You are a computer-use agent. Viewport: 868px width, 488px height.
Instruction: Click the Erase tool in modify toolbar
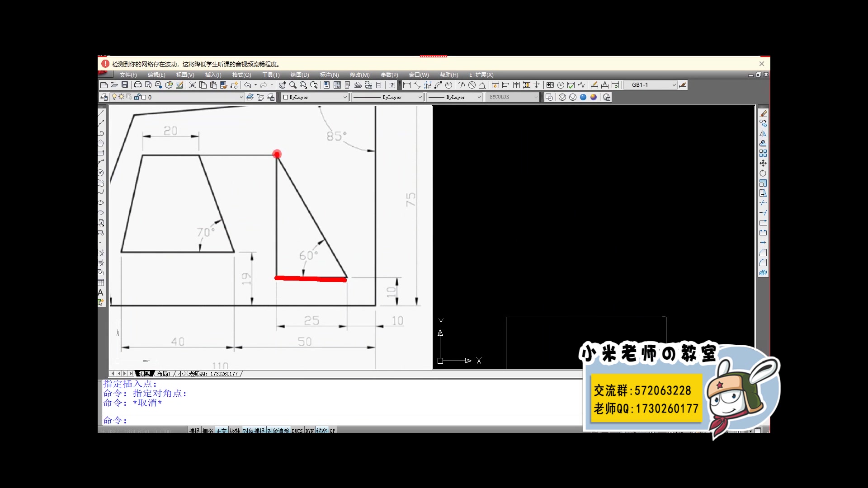pos(763,113)
